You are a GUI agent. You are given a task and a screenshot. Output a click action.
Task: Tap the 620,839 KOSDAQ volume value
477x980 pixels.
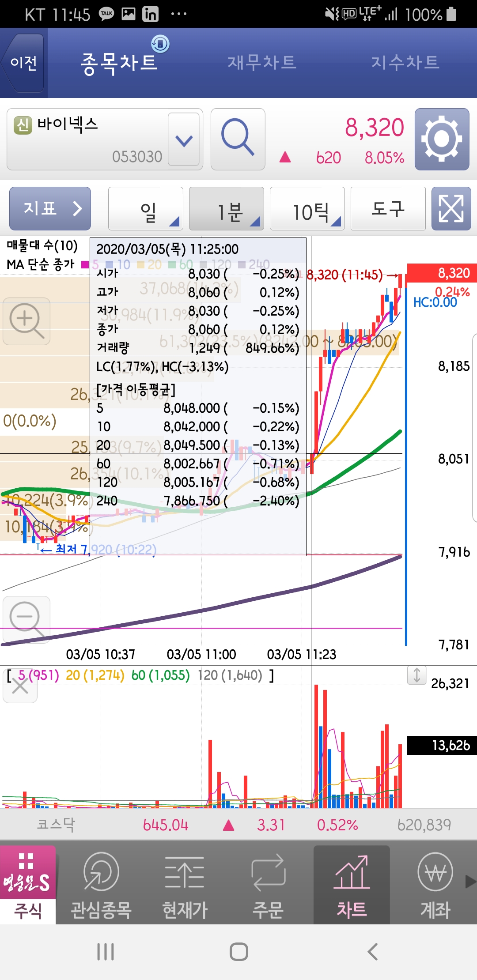pyautogui.click(x=424, y=825)
